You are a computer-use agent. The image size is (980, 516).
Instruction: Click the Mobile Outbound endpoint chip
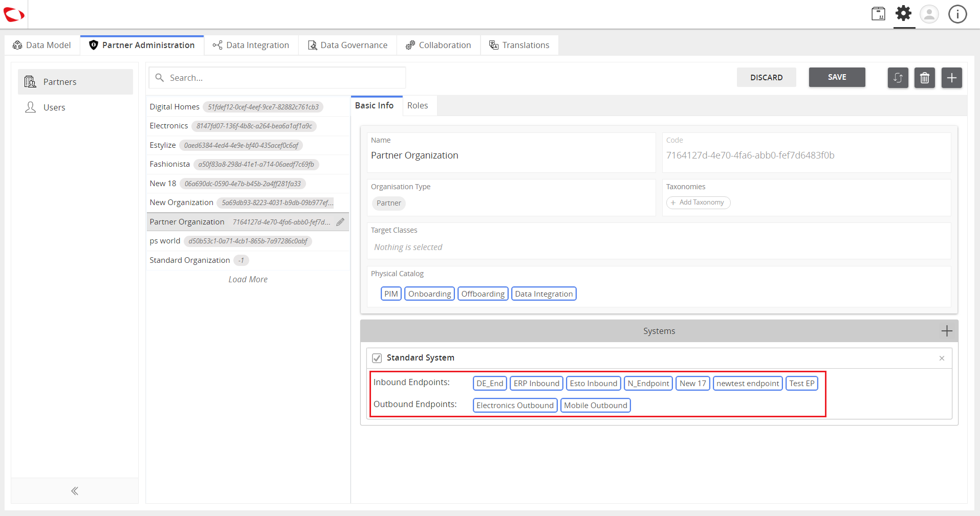[596, 406]
